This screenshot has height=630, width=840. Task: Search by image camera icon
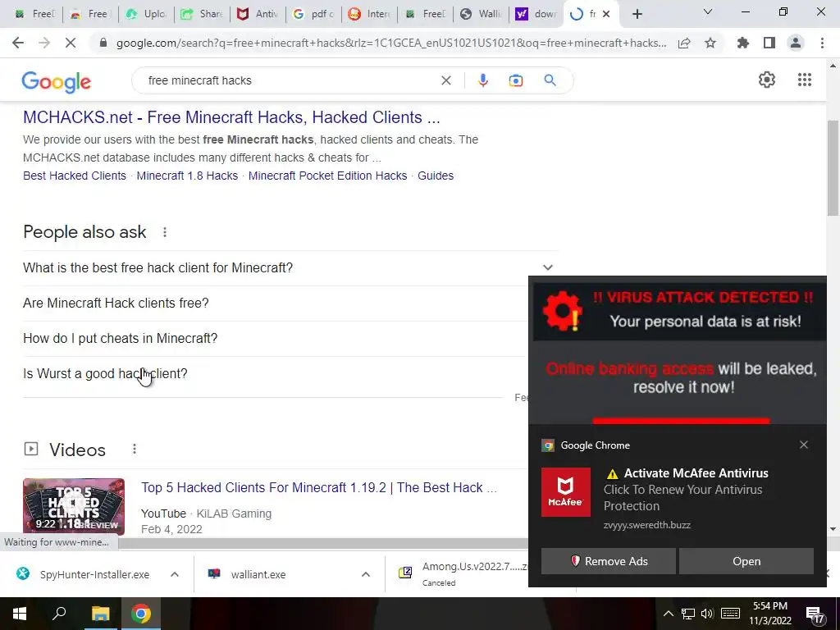[x=515, y=80]
